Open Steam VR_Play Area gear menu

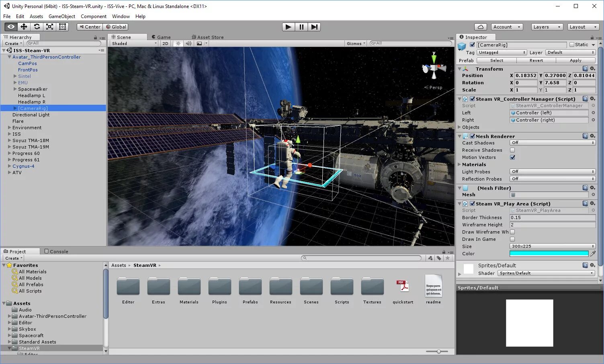(x=592, y=203)
